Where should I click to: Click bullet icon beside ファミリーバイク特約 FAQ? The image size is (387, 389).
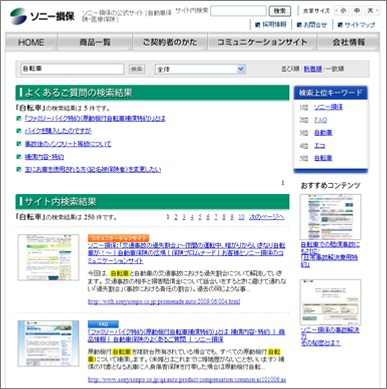tap(19, 118)
